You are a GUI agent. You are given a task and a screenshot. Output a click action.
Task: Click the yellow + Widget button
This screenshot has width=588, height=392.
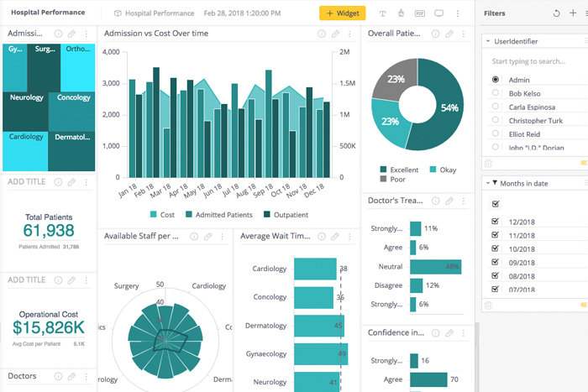[x=343, y=13]
